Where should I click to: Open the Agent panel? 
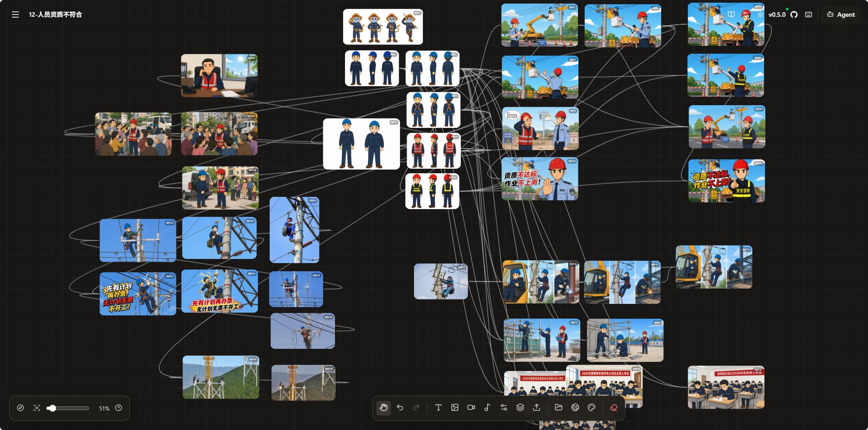(x=841, y=15)
